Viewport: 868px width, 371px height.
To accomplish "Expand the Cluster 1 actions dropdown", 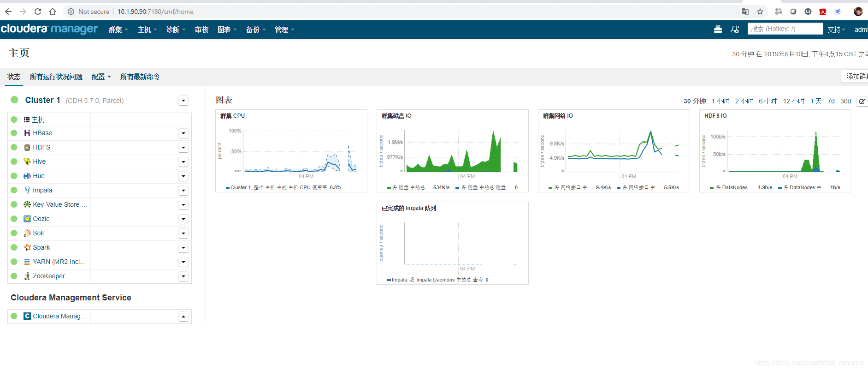I will point(183,101).
